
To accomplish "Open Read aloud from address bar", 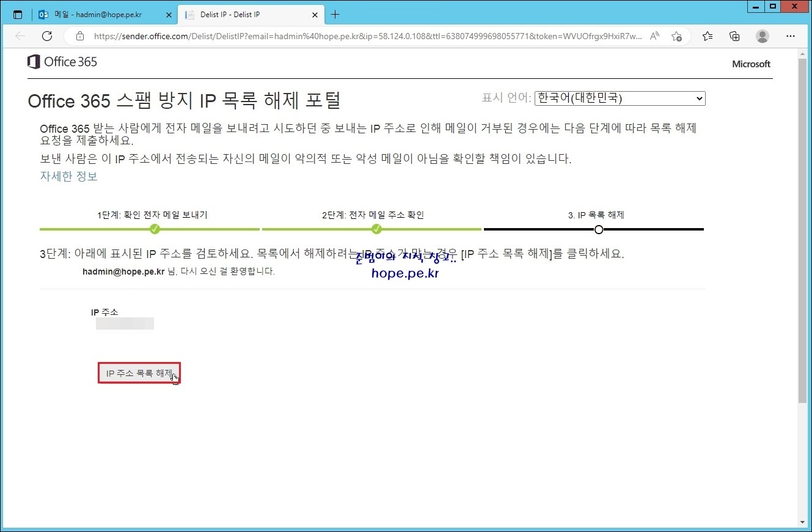I will coord(654,36).
